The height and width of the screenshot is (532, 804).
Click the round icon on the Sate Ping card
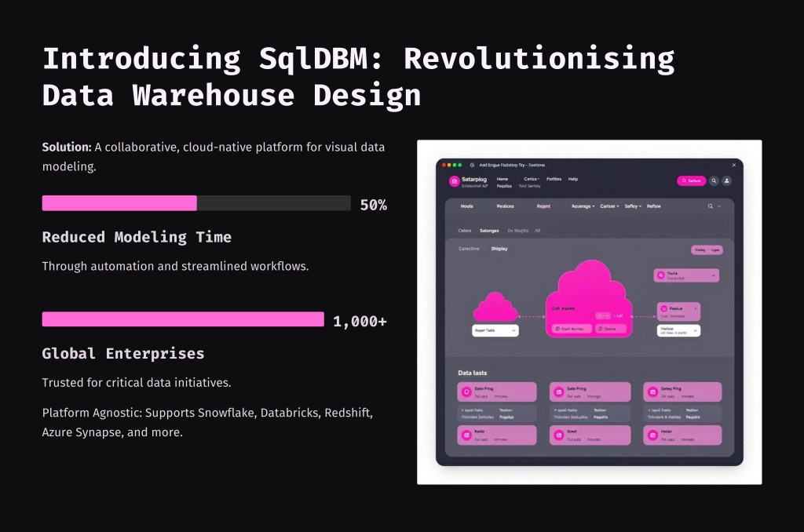coord(466,392)
